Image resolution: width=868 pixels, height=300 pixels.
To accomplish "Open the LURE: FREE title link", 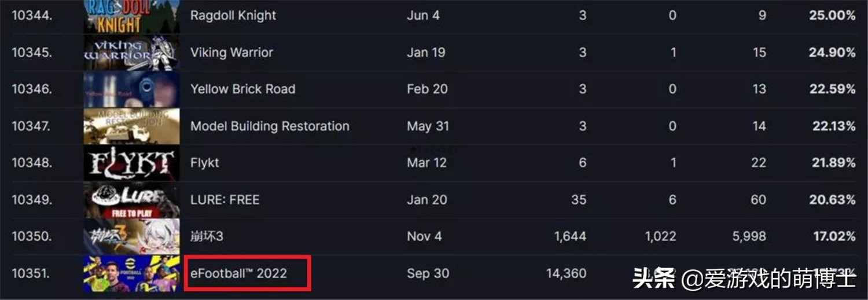I will coord(225,200).
